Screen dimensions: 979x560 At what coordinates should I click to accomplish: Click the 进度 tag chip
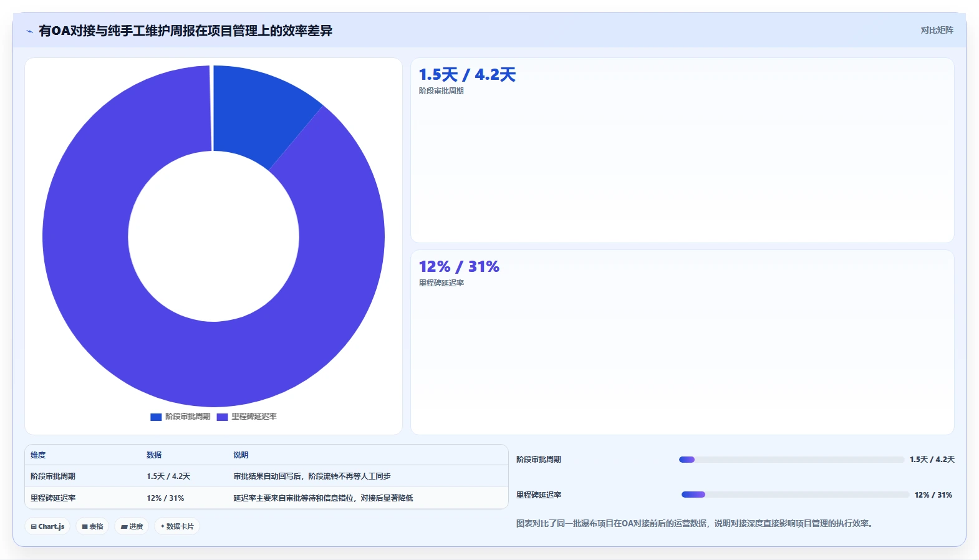(x=132, y=526)
